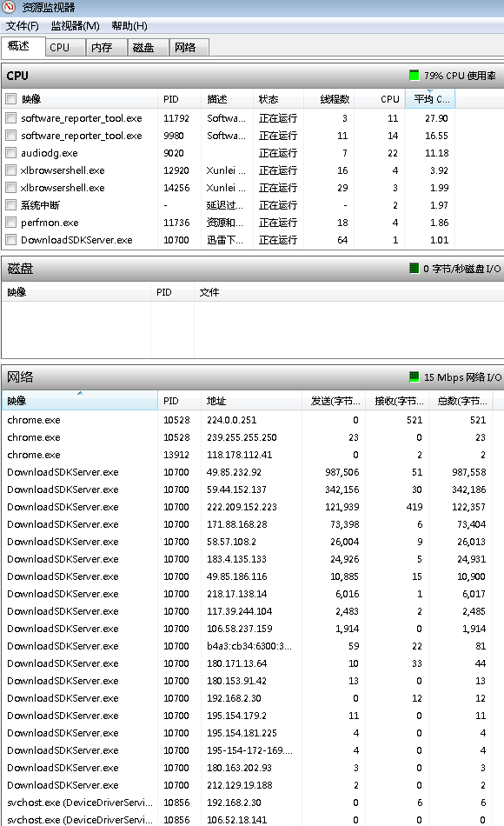Open the 帮助(H) menu
This screenshot has width=504, height=826.
click(129, 26)
